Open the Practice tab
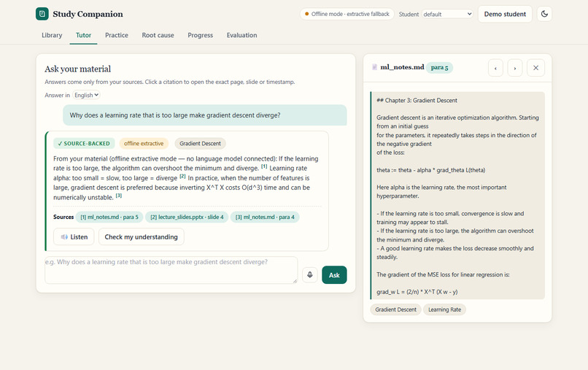The image size is (588, 370). coord(117,35)
